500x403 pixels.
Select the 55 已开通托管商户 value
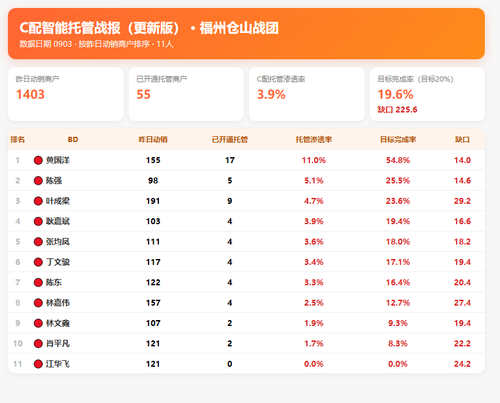pos(144,94)
